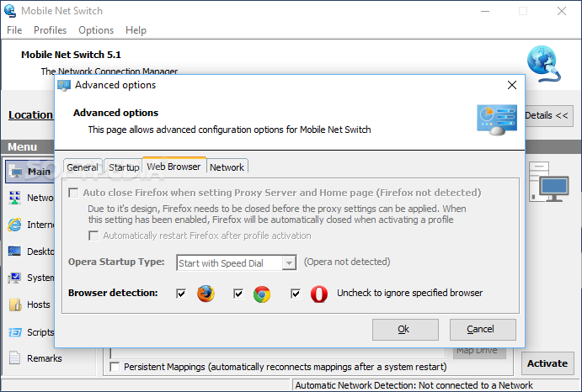Select Main label in the sidebar
The width and height of the screenshot is (582, 392).
[39, 172]
